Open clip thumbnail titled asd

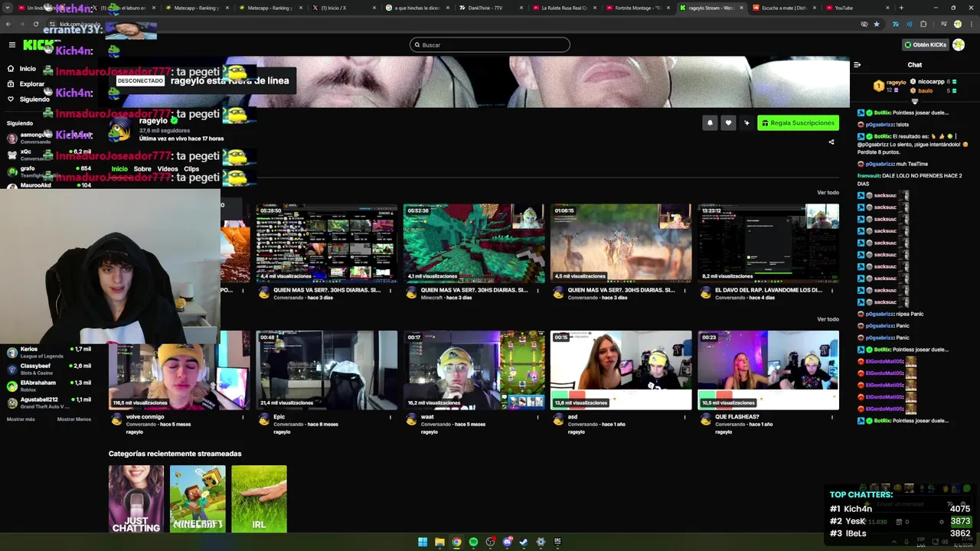point(621,370)
